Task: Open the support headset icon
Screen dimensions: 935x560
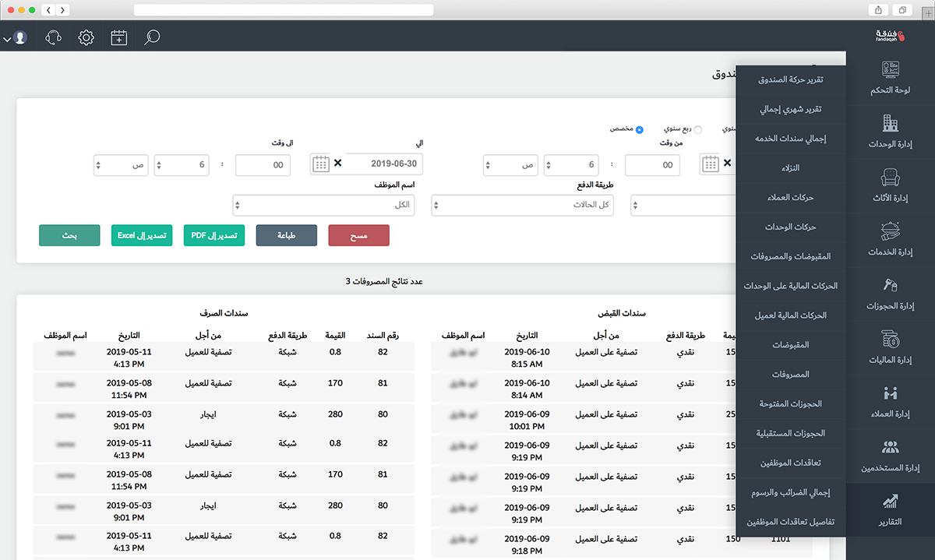Action: click(x=54, y=37)
